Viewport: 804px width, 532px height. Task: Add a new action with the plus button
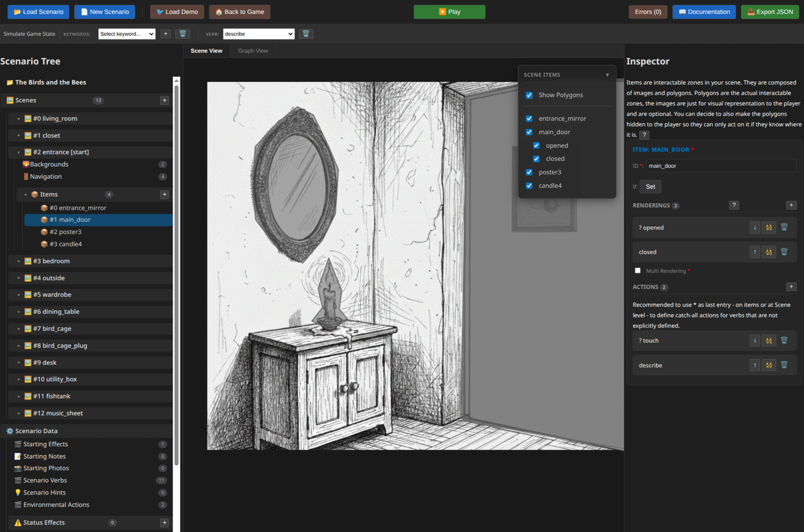791,286
